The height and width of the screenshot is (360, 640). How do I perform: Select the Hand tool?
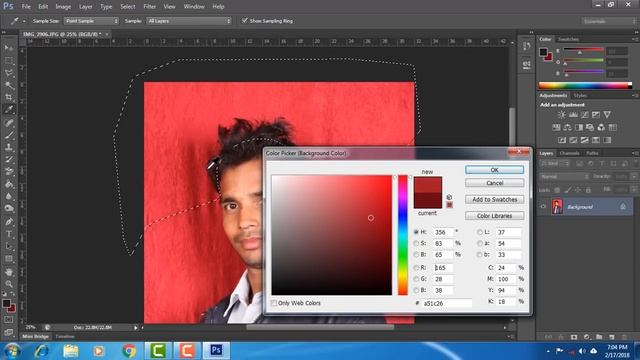click(x=9, y=272)
